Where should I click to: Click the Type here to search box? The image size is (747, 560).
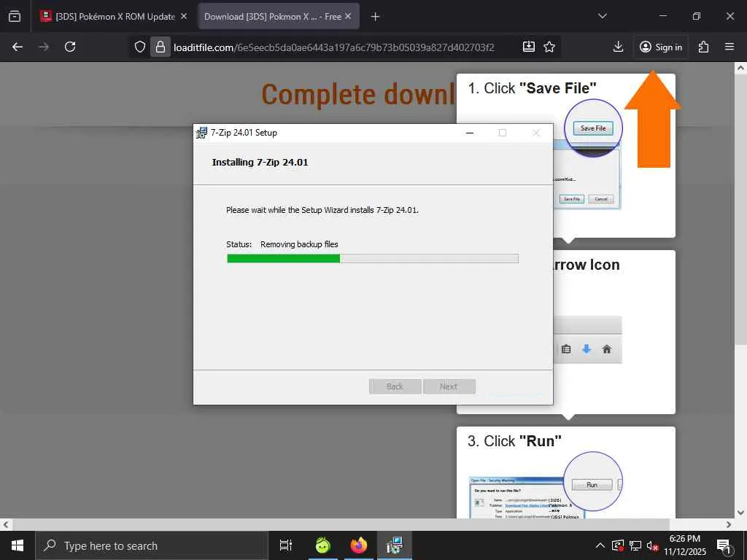coord(152,545)
